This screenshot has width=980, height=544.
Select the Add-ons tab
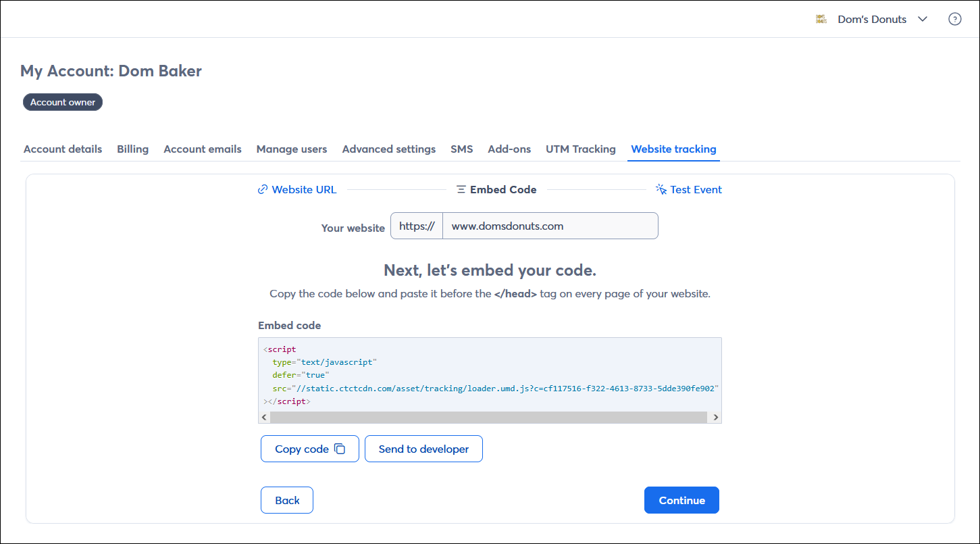coord(509,149)
